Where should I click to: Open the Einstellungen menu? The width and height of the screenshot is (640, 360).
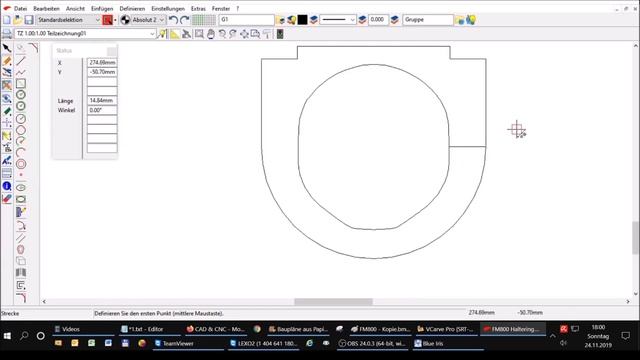168,9
